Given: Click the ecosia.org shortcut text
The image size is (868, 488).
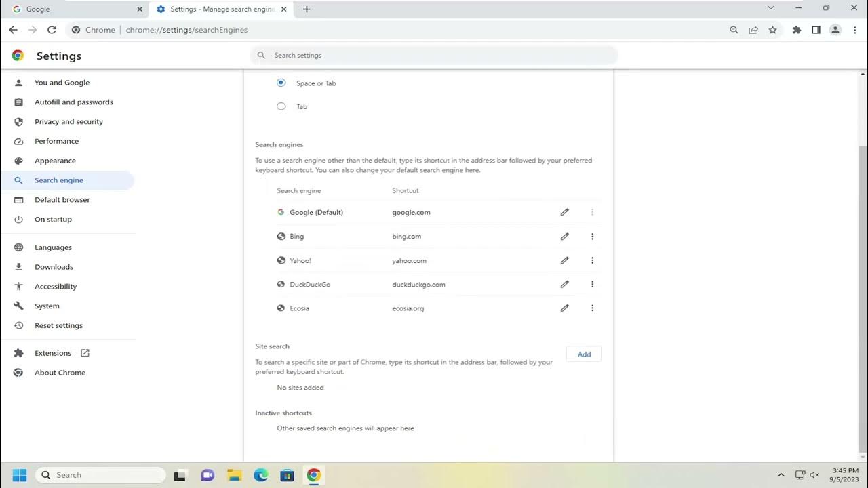Looking at the screenshot, I should click(x=408, y=308).
